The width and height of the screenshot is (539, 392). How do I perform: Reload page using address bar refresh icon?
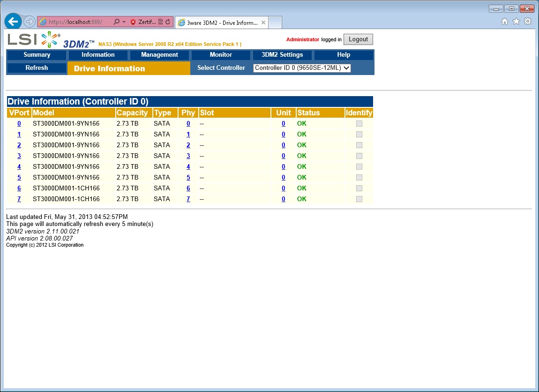[x=168, y=22]
